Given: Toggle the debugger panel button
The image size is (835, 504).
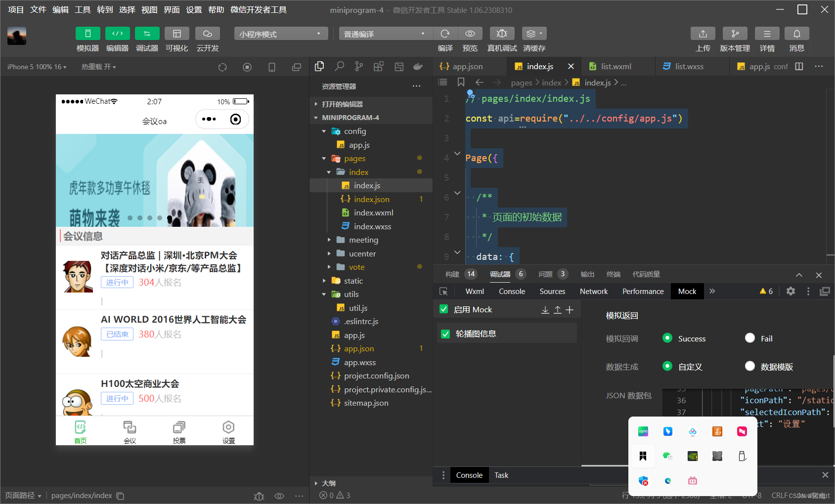Looking at the screenshot, I should 147,34.
